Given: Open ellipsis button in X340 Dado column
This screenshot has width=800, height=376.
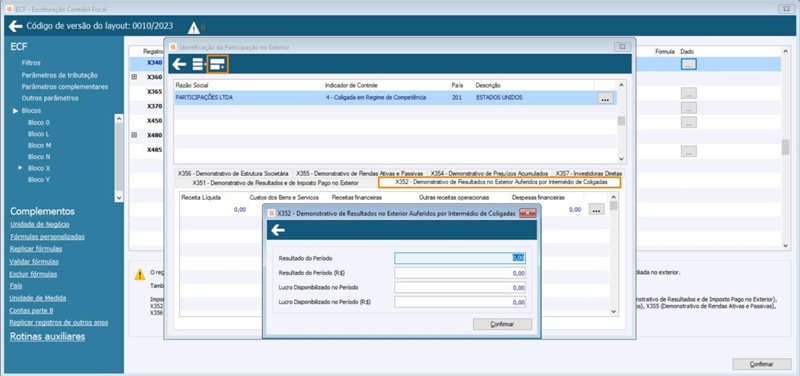Looking at the screenshot, I should click(688, 64).
